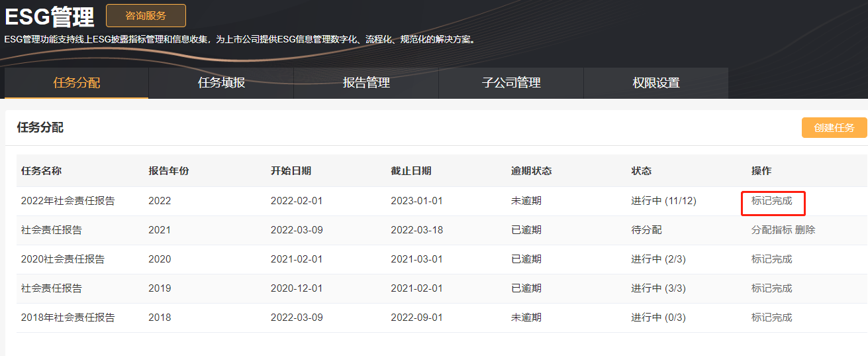Click the 待分配 status cell

point(647,230)
